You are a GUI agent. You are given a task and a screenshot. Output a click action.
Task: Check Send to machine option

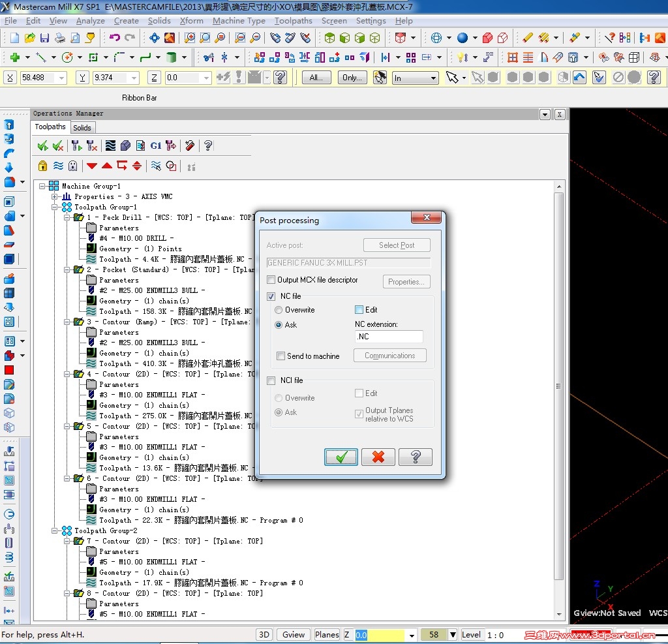pos(281,356)
